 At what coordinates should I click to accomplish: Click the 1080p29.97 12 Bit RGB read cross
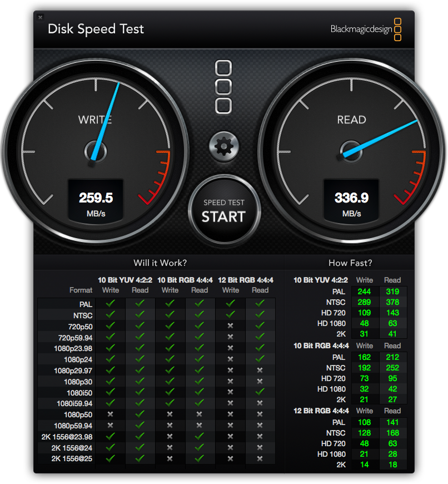pos(260,370)
